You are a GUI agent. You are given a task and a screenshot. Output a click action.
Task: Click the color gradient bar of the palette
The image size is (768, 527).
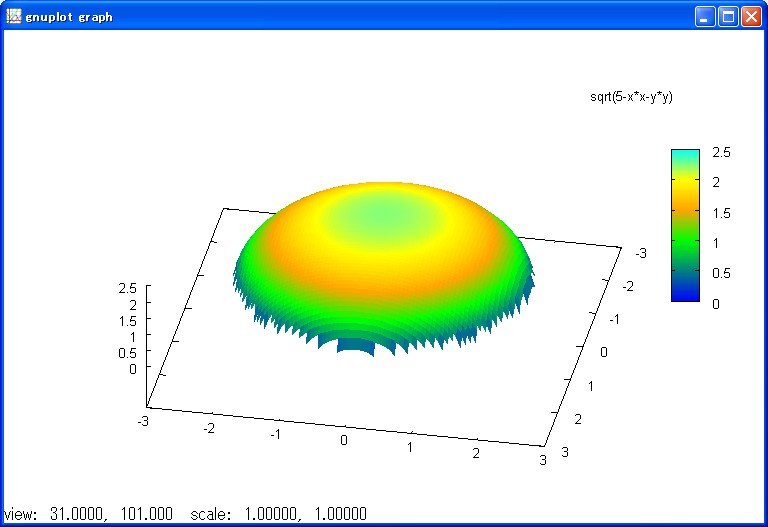click(685, 225)
